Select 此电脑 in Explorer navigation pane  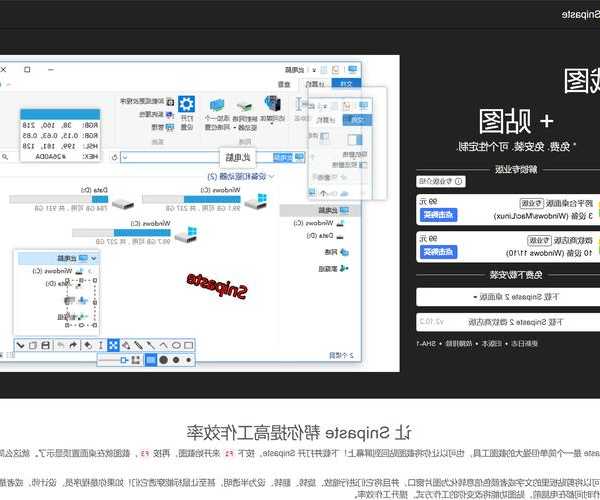point(333,210)
